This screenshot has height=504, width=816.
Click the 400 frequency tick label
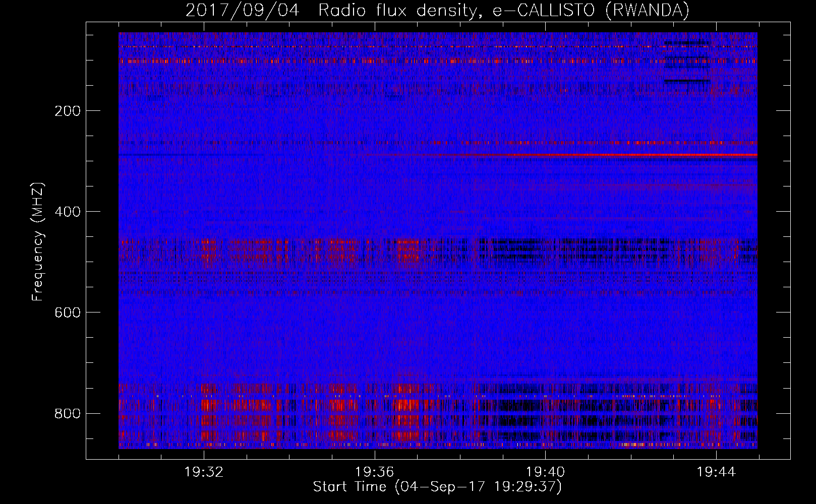[68, 212]
